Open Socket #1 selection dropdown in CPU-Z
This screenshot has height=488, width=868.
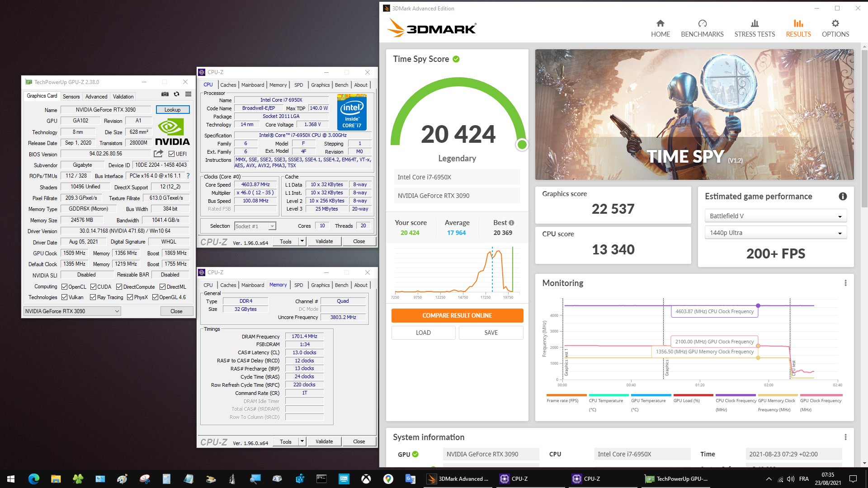[255, 226]
